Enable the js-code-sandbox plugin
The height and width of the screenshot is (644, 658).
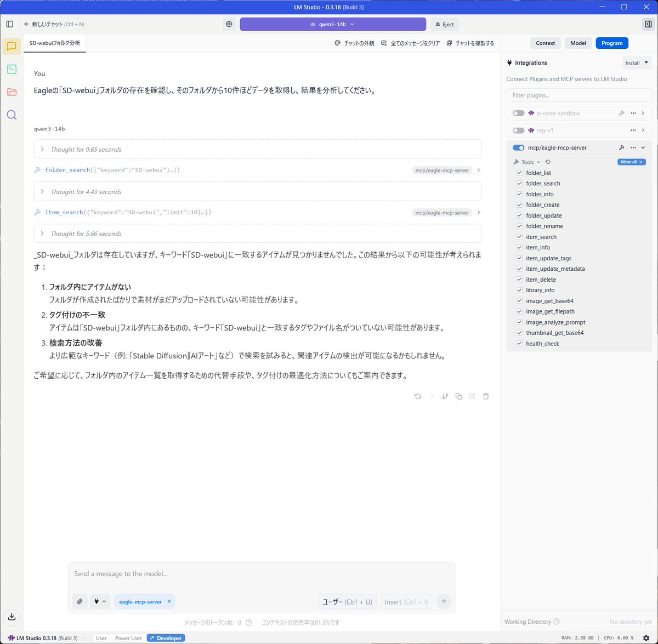click(x=518, y=113)
